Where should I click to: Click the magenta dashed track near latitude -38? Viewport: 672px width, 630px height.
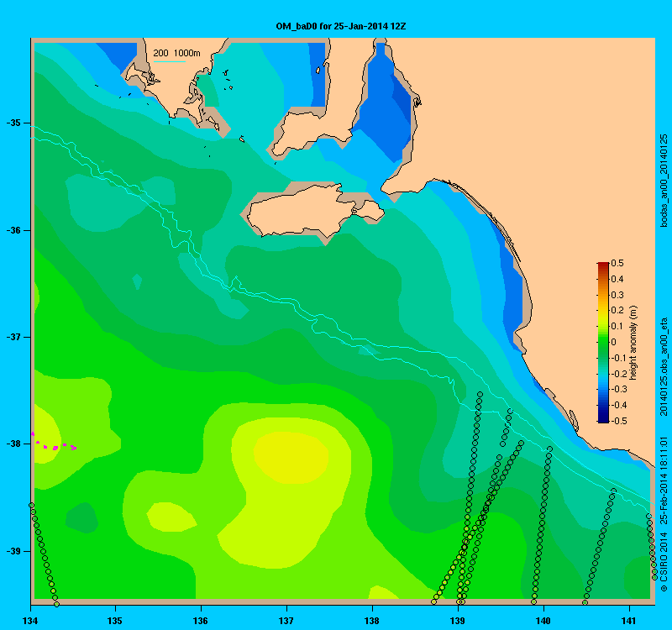pyautogui.click(x=54, y=444)
